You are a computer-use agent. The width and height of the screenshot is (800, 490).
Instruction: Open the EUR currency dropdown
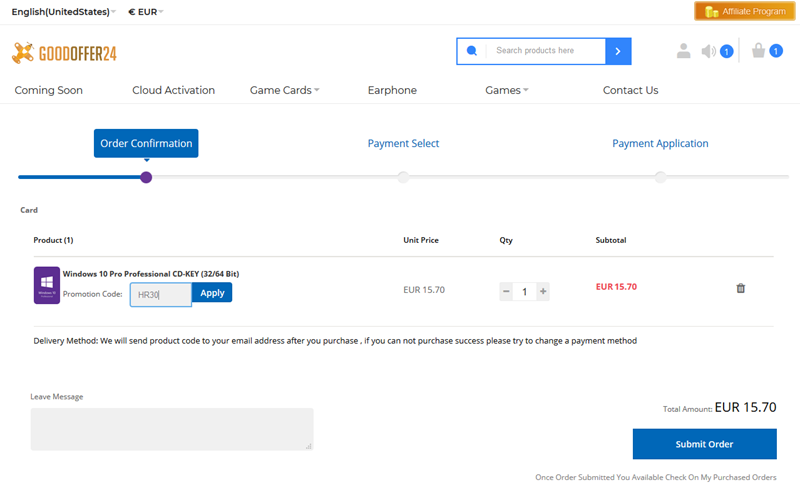tap(146, 12)
